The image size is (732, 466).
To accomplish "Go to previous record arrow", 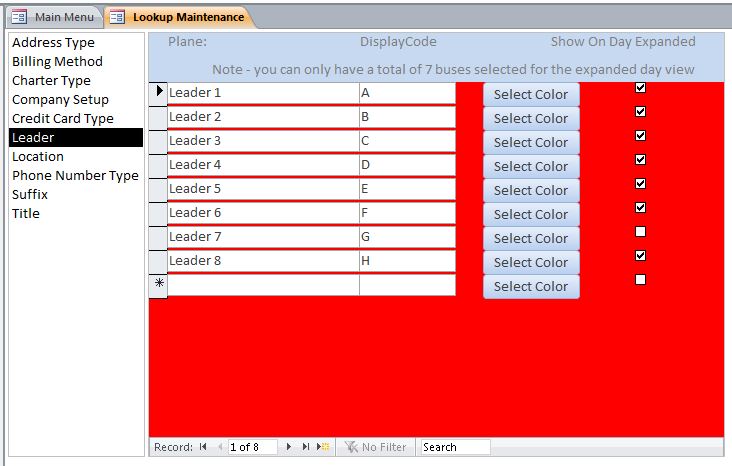I will coord(220,447).
